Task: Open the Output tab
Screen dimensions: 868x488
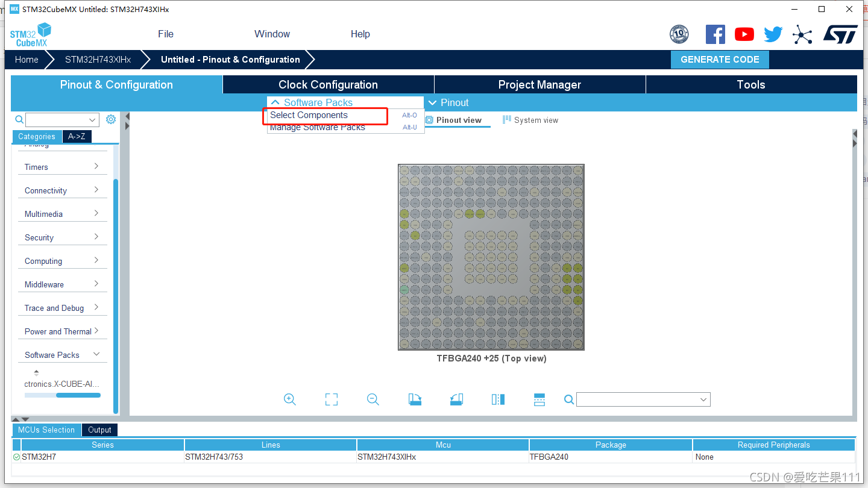Action: pos(99,430)
